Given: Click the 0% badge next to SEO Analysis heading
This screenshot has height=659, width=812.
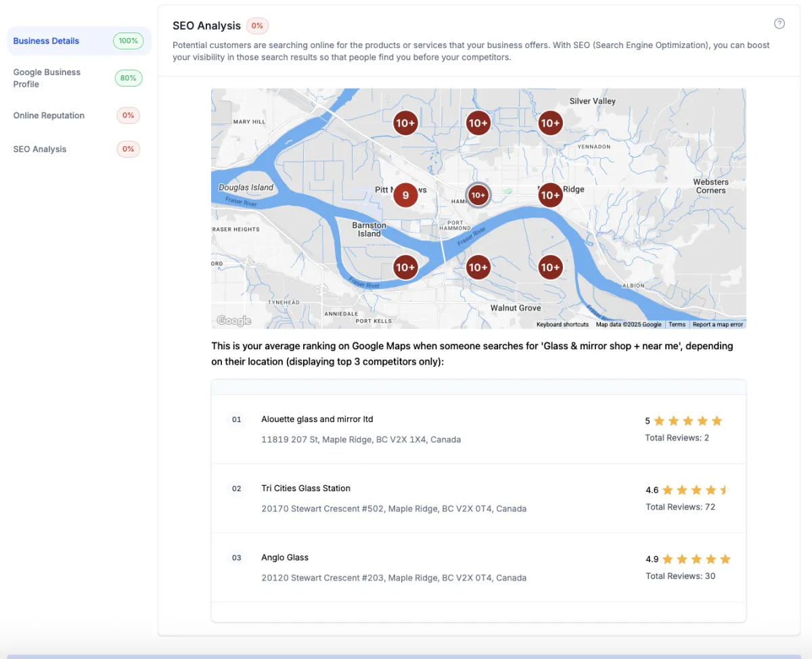Looking at the screenshot, I should [x=257, y=26].
